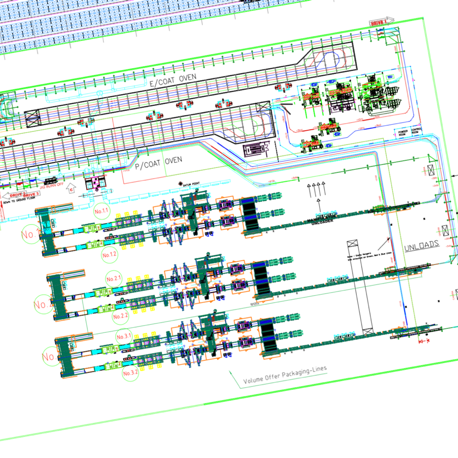The image size is (458, 458).
Task: Click the No.2.1 circled line tag
Action: [114, 278]
